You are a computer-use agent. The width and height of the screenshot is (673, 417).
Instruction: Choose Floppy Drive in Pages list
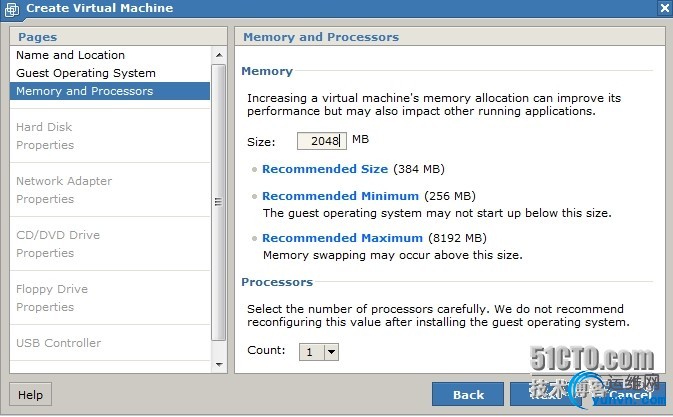coord(52,289)
